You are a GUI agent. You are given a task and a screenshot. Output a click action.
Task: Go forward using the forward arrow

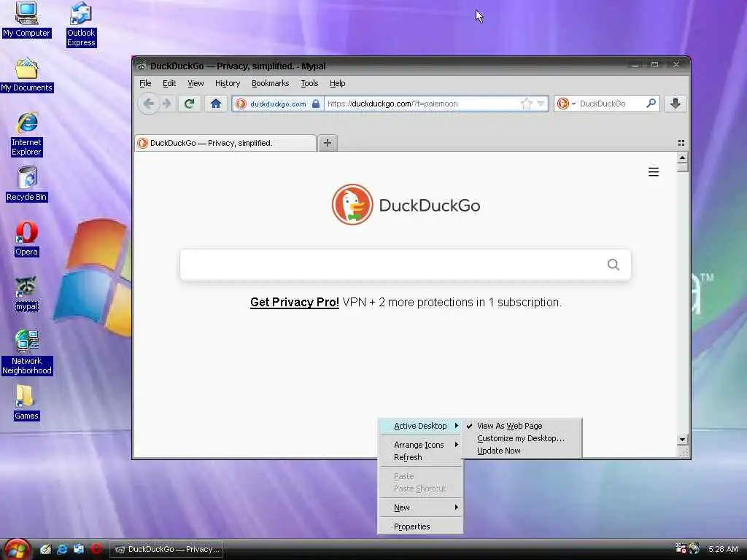[167, 104]
